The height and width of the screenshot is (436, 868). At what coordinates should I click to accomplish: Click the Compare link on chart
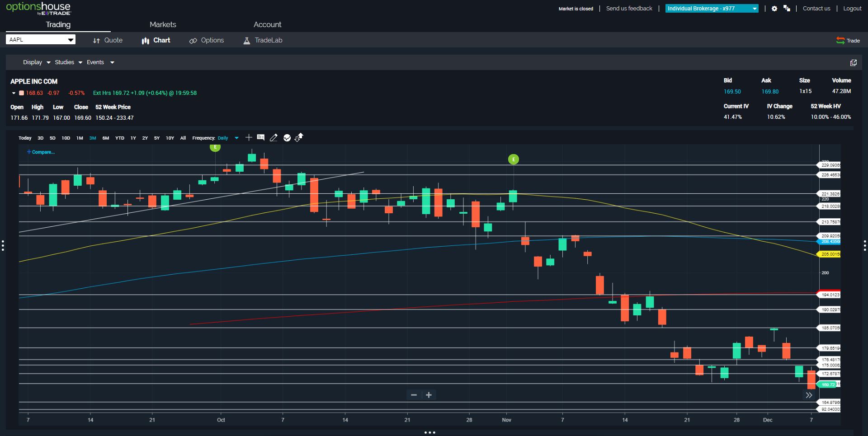point(41,152)
